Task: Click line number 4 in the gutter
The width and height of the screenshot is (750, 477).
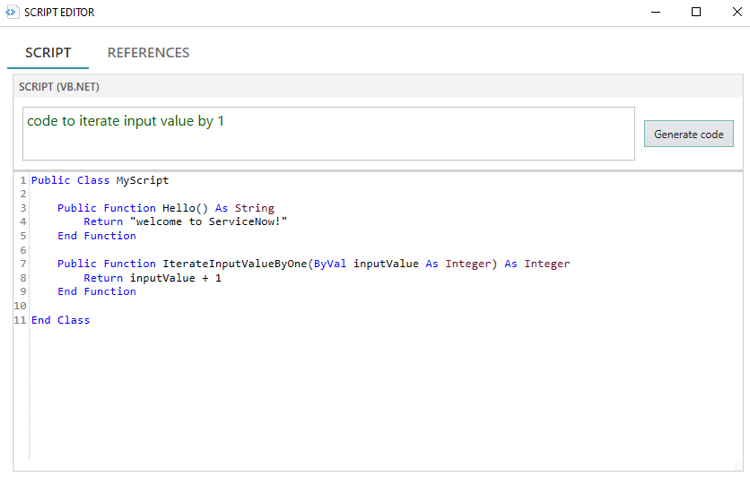Action: click(x=23, y=222)
